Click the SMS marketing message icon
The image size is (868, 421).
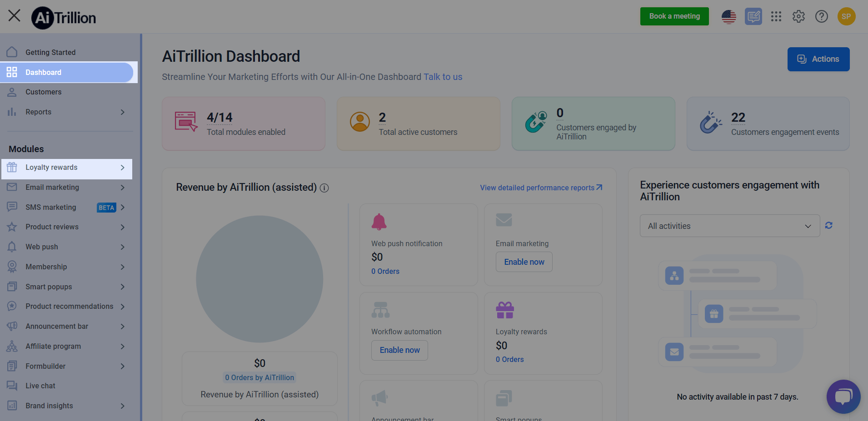coord(12,207)
